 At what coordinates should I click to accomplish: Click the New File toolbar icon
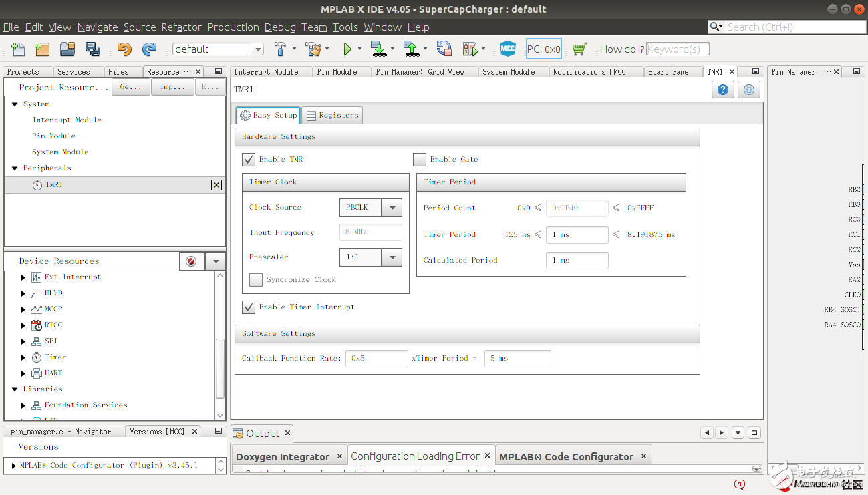point(18,49)
